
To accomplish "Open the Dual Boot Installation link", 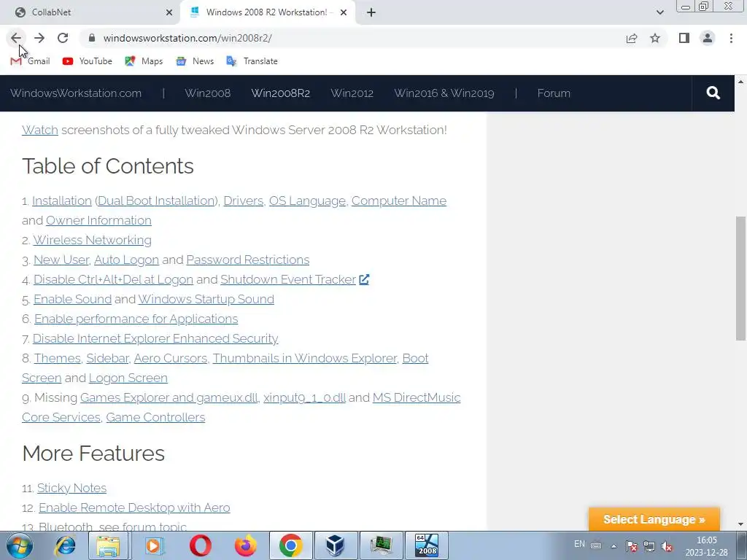I will pos(156,201).
